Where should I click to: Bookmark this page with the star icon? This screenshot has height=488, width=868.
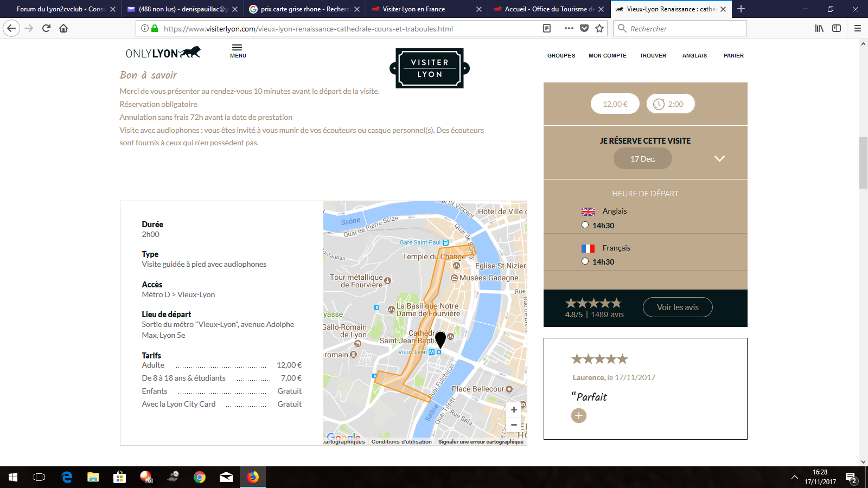click(x=599, y=29)
